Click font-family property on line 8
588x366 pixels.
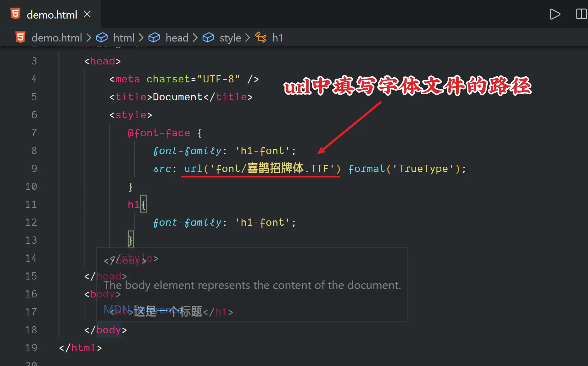pyautogui.click(x=187, y=151)
